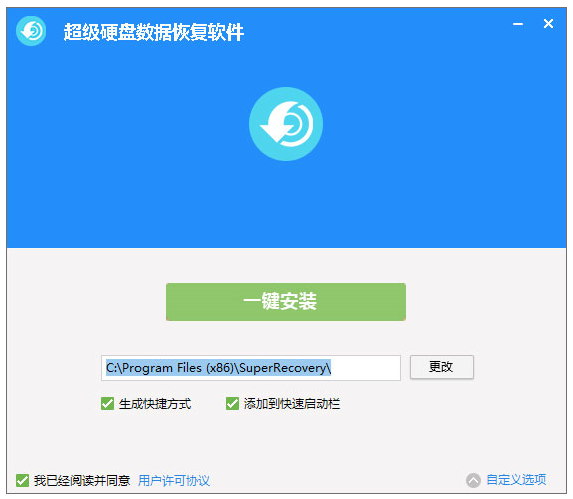Click 更改 to change install folder

(441, 367)
